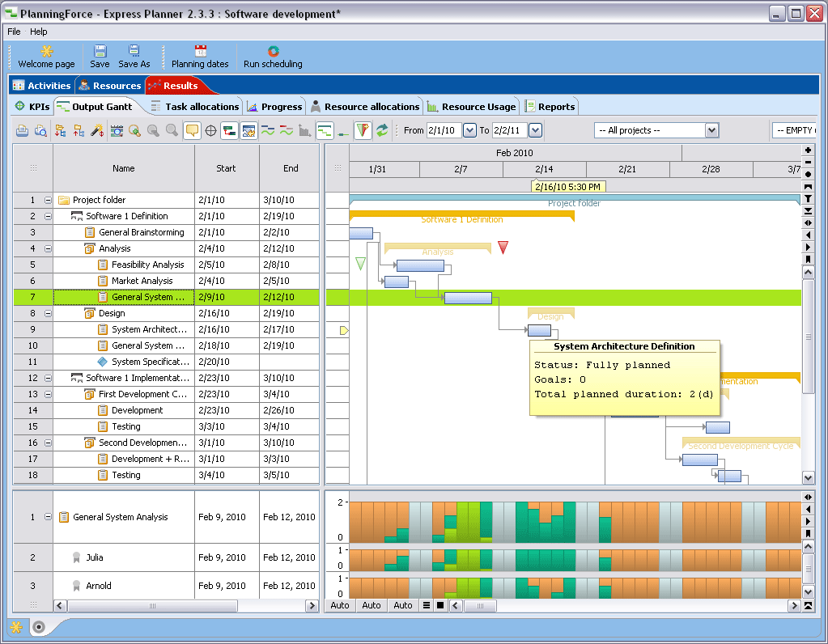
Task: Click the Print icon in the Gantt toolbar
Action: pos(22,130)
